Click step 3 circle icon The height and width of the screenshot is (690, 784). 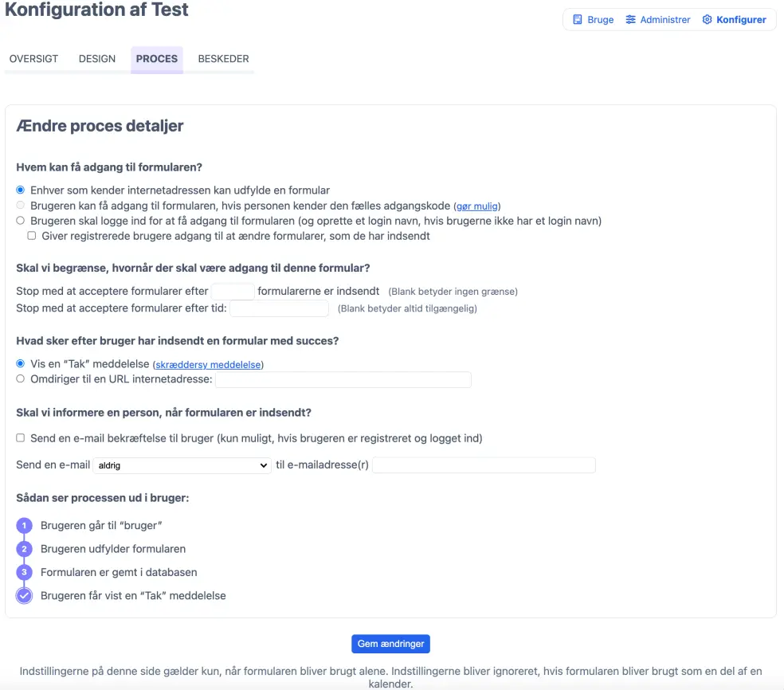pyautogui.click(x=24, y=572)
